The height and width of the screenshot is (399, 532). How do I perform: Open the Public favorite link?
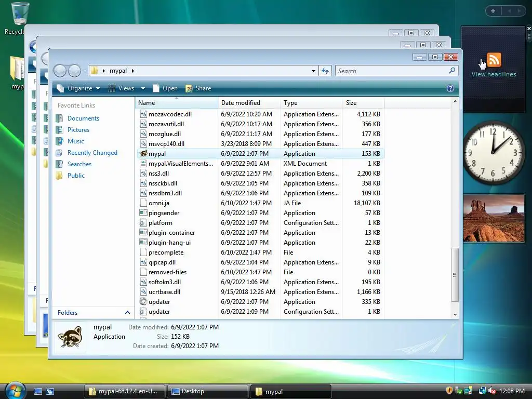(x=76, y=176)
